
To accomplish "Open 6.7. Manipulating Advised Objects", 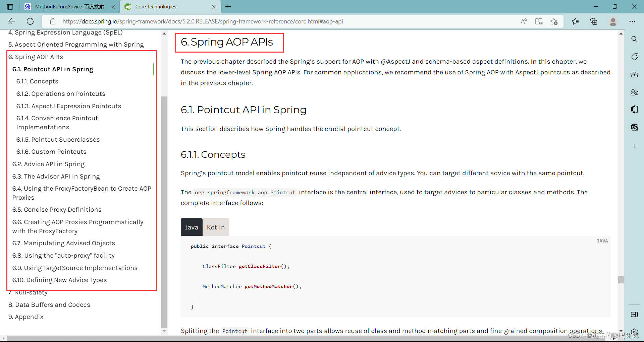I will pyautogui.click(x=64, y=243).
